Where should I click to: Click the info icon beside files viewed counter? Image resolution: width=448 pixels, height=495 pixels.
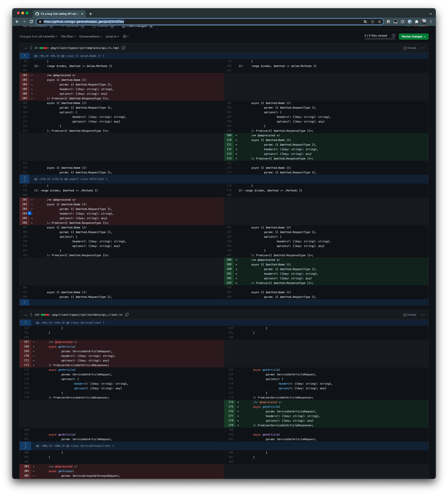point(393,36)
